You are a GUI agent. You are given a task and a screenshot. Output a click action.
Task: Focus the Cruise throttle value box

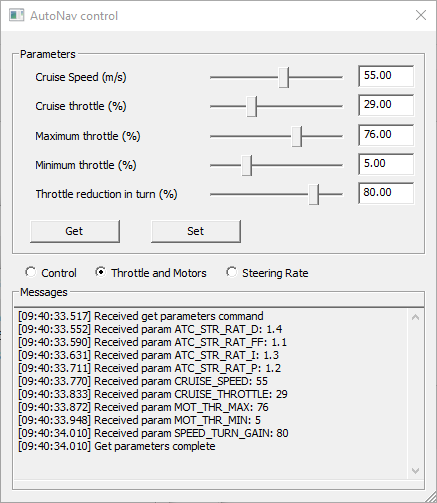click(x=386, y=105)
